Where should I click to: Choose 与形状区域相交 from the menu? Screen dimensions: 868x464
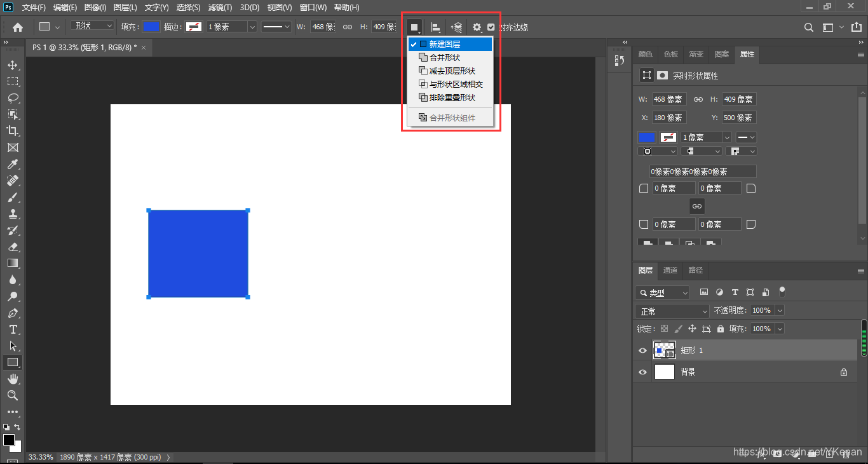[x=450, y=84]
